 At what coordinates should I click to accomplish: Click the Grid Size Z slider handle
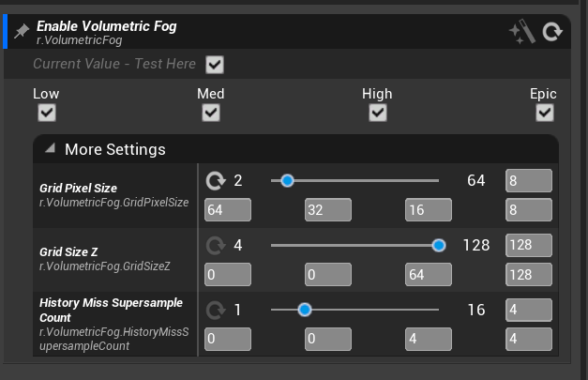438,245
